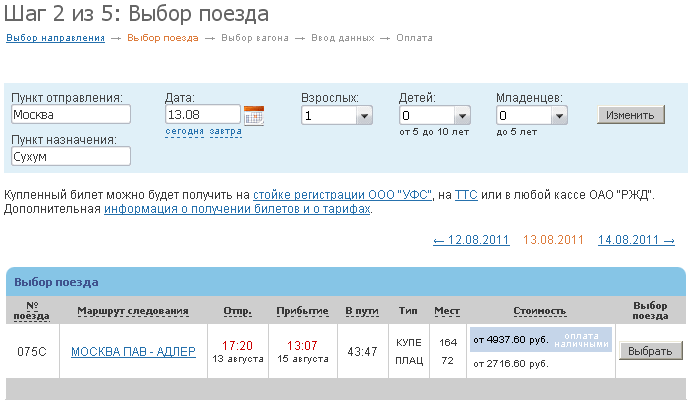Open стойке регистрации ООО "УФС" link
The image size is (691, 403).
(x=343, y=194)
